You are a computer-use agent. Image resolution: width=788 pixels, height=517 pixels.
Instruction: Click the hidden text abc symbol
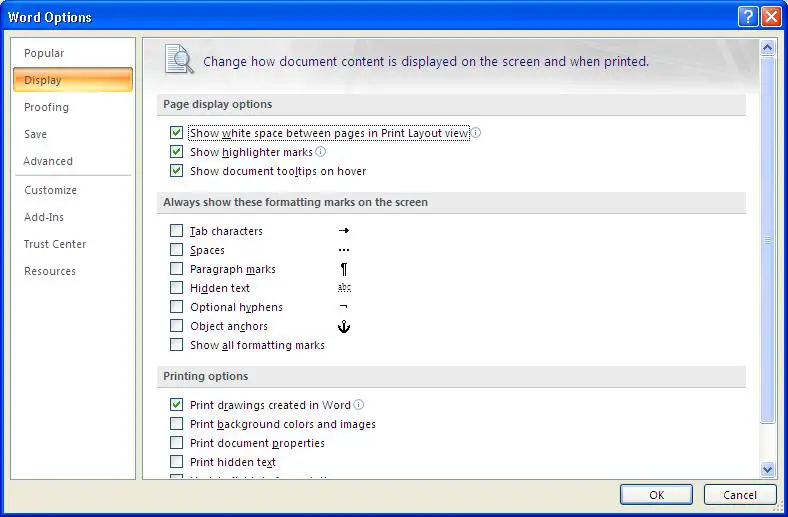[344, 287]
